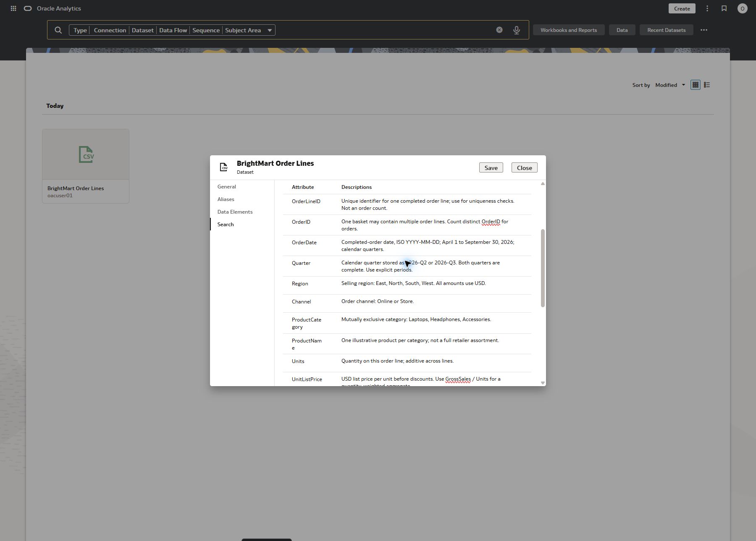This screenshot has height=541, width=756.
Task: Click the Quarter attribute name
Action: (301, 263)
